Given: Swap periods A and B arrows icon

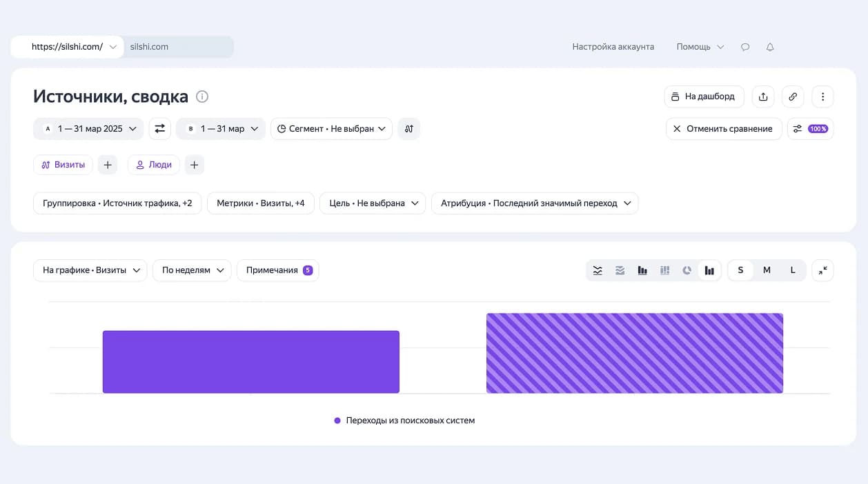Looking at the screenshot, I should click(160, 129).
